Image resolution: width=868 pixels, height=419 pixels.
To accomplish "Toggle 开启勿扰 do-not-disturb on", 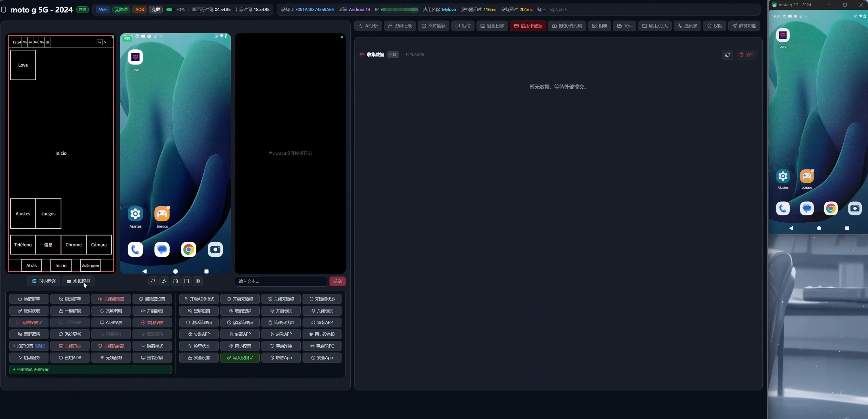I will coord(281,311).
